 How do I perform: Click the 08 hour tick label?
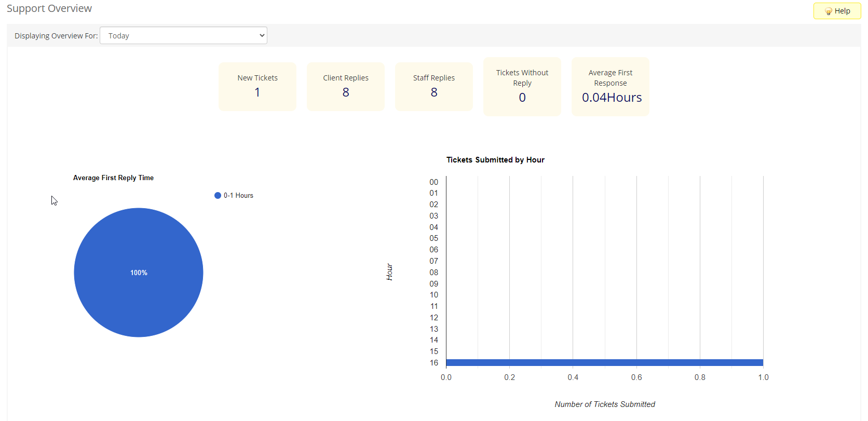point(434,273)
